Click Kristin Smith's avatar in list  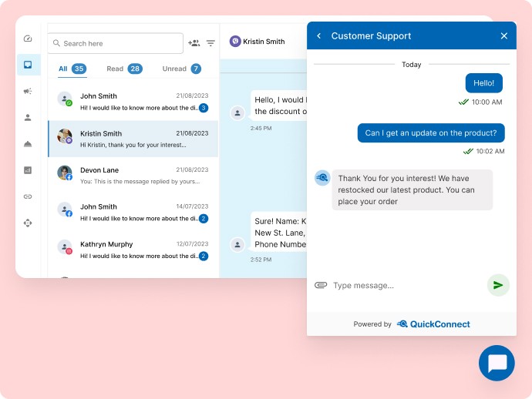tap(65, 136)
